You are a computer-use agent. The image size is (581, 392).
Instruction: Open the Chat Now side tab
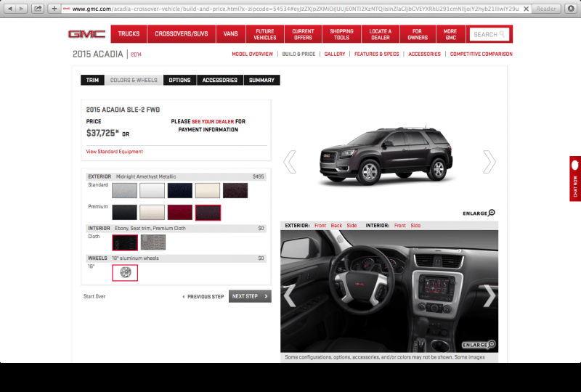[575, 179]
